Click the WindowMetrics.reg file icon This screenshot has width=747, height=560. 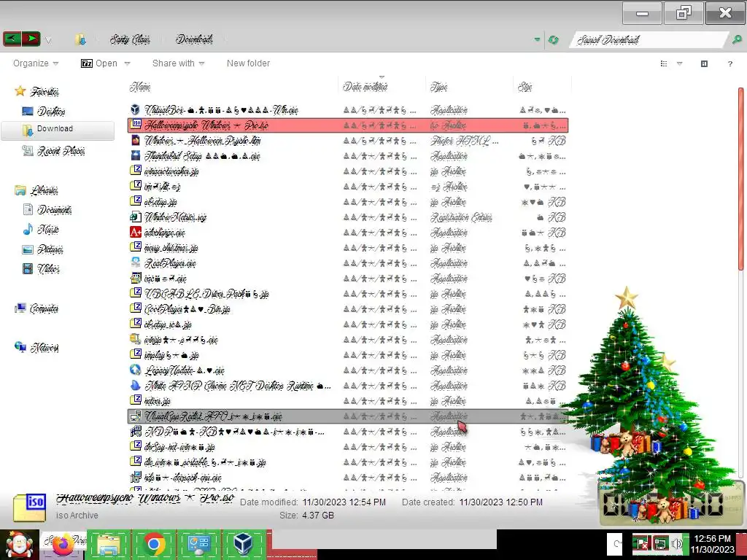click(x=135, y=217)
